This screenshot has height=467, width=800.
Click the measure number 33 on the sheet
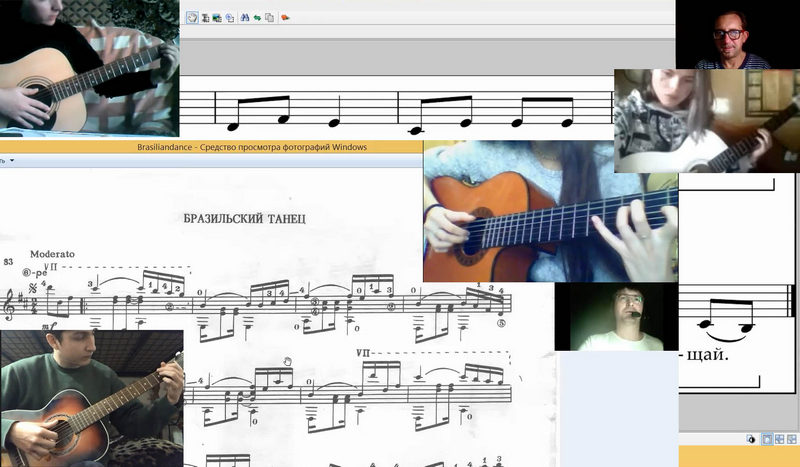pos(8,262)
